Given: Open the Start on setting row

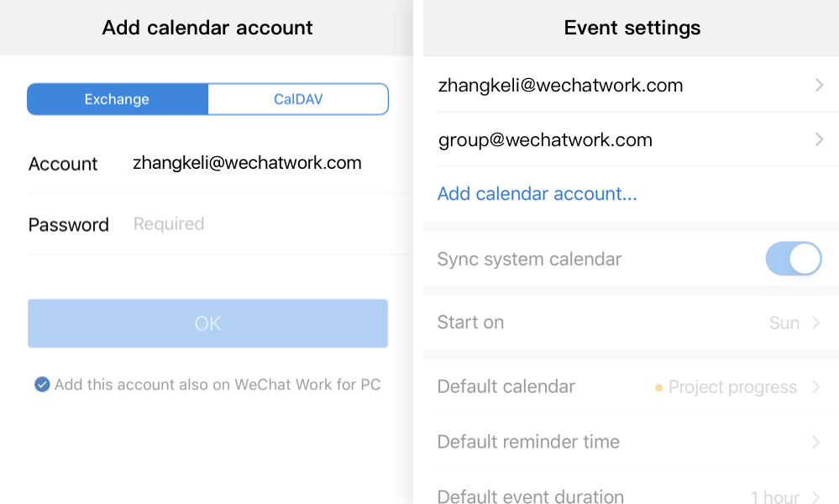Looking at the screenshot, I should click(x=470, y=323).
